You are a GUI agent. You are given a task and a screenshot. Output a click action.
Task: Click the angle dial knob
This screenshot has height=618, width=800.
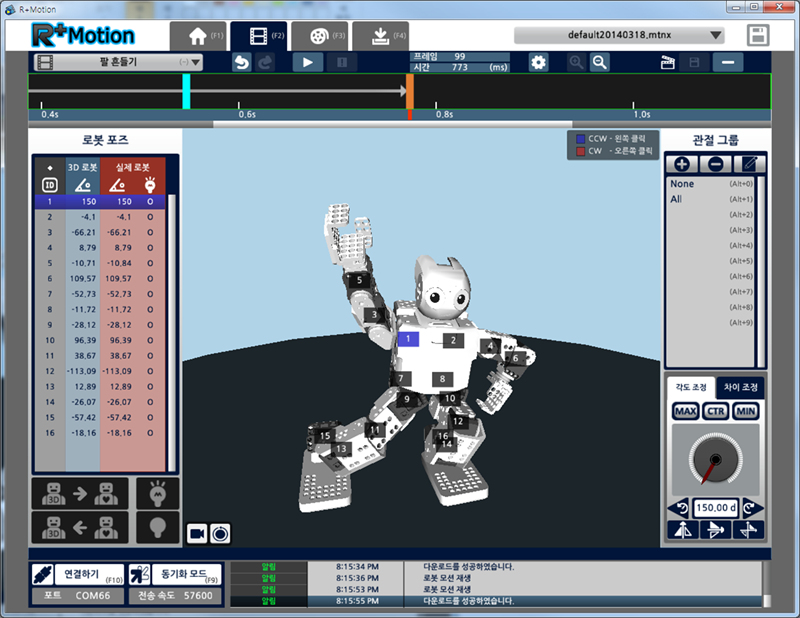(x=715, y=459)
